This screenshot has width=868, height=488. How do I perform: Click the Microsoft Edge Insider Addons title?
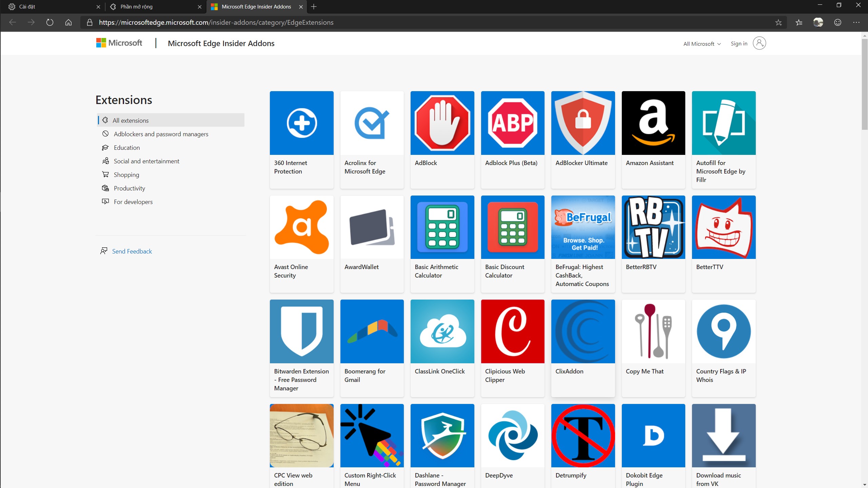pyautogui.click(x=221, y=43)
